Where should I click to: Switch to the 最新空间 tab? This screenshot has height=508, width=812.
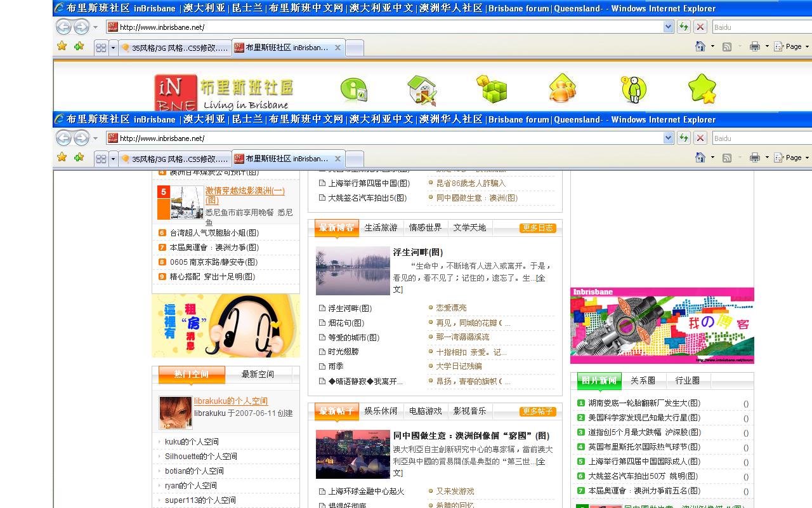click(x=258, y=374)
